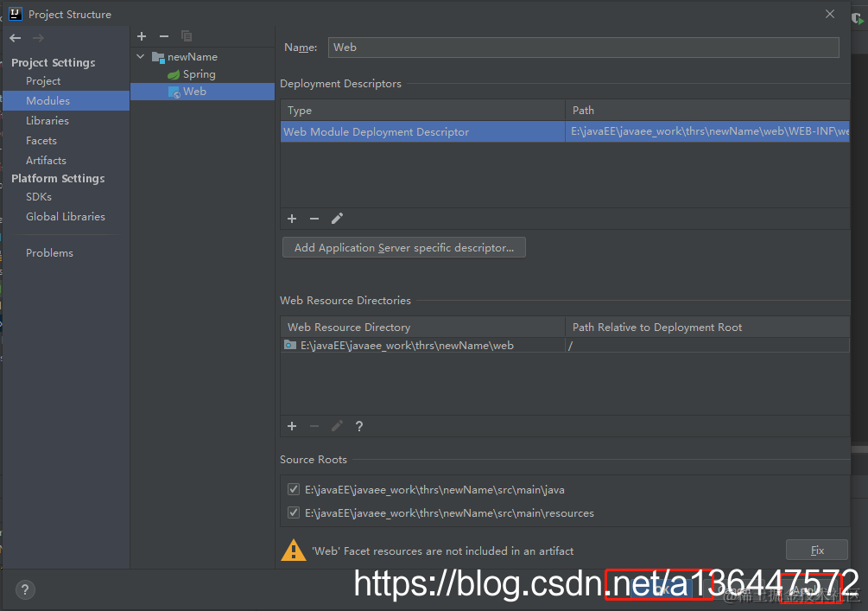Open Global Libraries settings
Viewport: 868px width, 611px height.
(66, 217)
